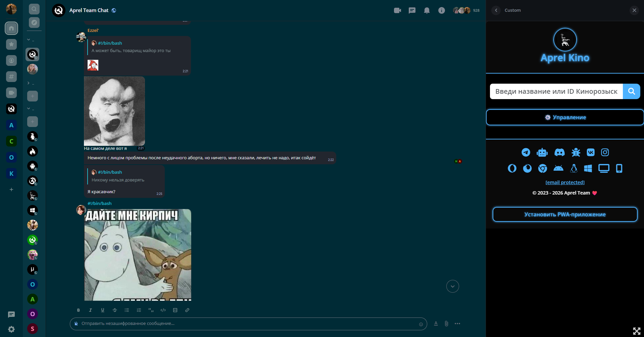
Task: Select the mobile phone icon
Action: click(619, 168)
